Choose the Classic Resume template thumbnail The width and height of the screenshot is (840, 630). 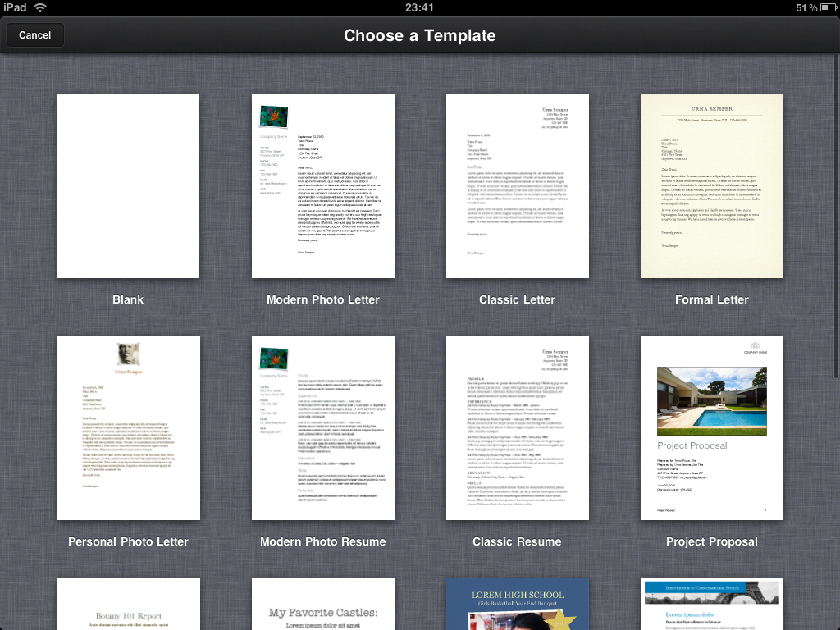(x=517, y=427)
